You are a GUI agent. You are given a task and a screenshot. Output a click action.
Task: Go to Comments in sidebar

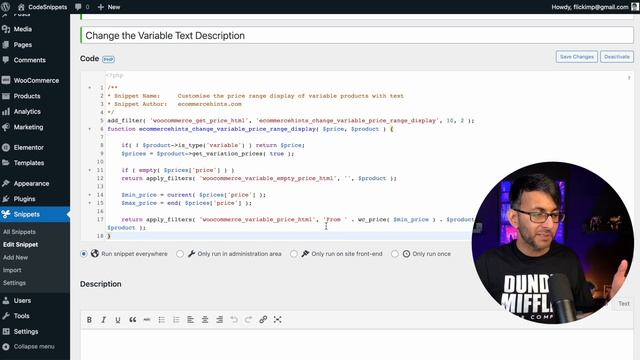(x=29, y=60)
